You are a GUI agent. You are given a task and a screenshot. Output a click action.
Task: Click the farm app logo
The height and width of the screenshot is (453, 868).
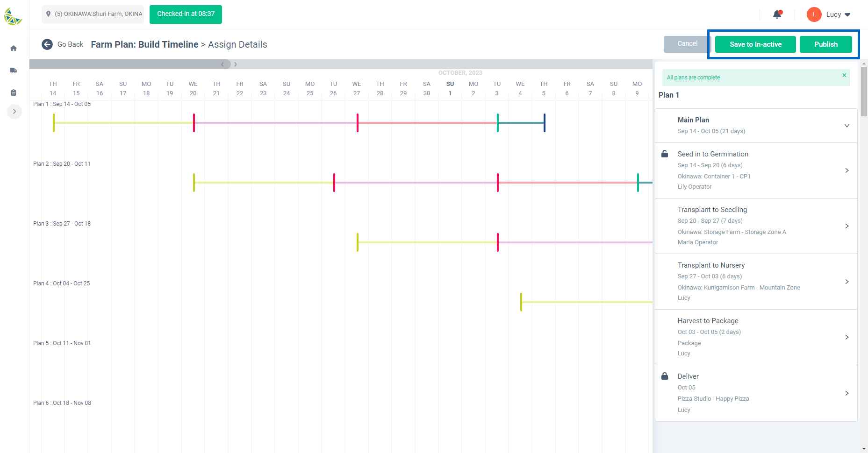(13, 17)
